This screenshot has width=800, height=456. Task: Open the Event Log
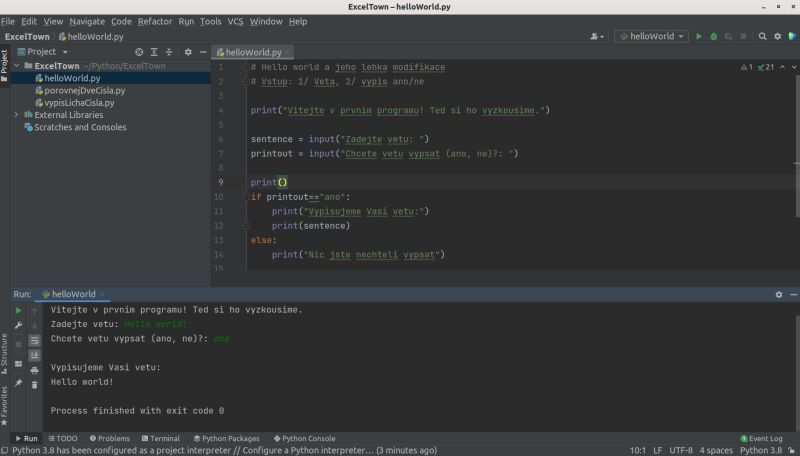761,439
